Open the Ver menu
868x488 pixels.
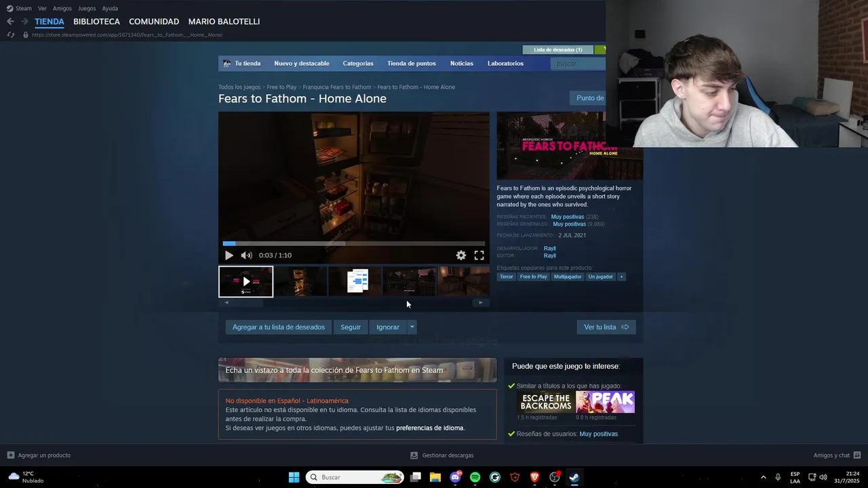42,8
